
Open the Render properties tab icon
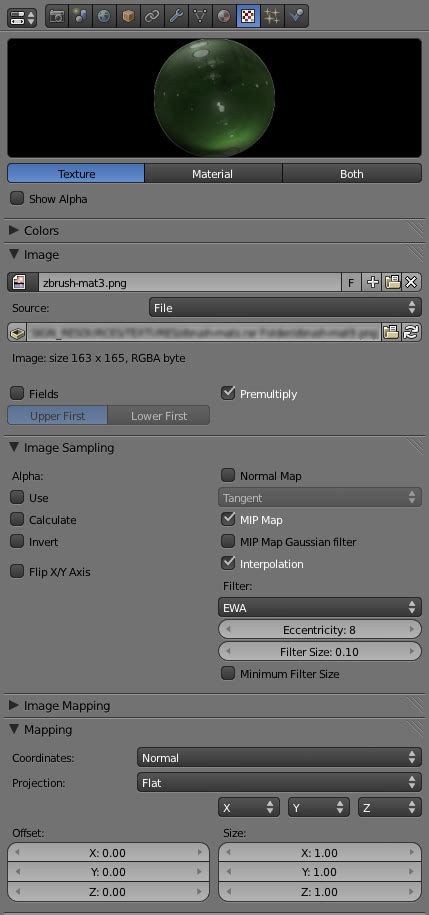point(57,16)
